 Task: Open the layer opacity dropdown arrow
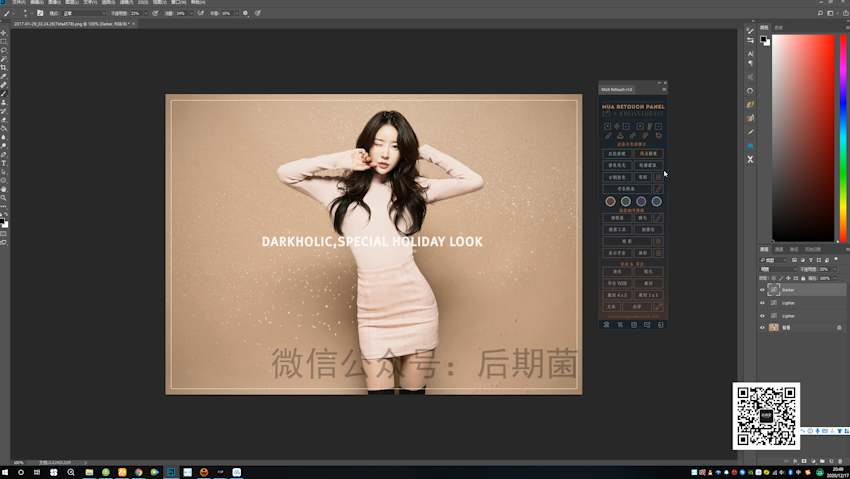(833, 269)
